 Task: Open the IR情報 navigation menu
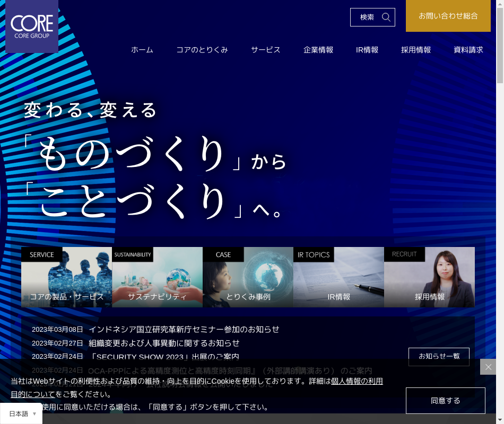click(367, 50)
